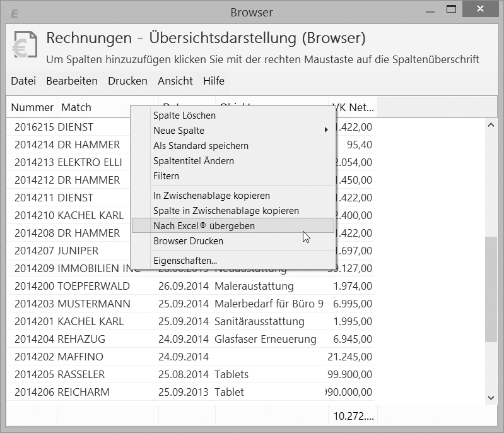This screenshot has height=433, width=504.
Task: Sort by the Nummer column header
Action: coord(32,107)
